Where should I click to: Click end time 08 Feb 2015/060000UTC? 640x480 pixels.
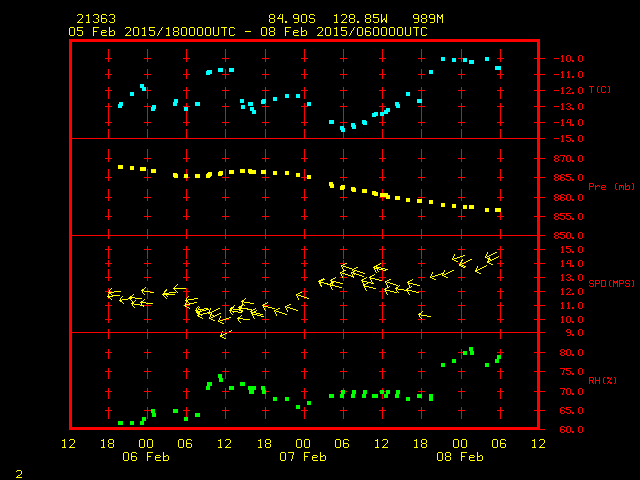(344, 32)
